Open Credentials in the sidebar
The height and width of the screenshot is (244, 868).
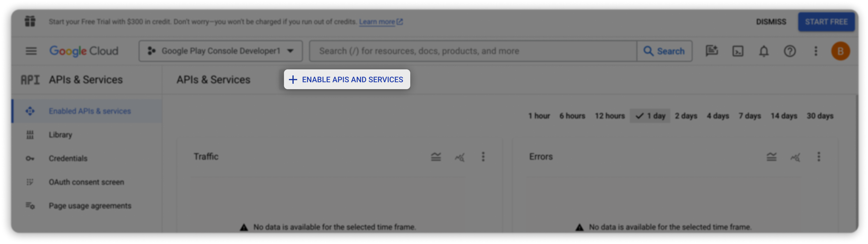(68, 158)
